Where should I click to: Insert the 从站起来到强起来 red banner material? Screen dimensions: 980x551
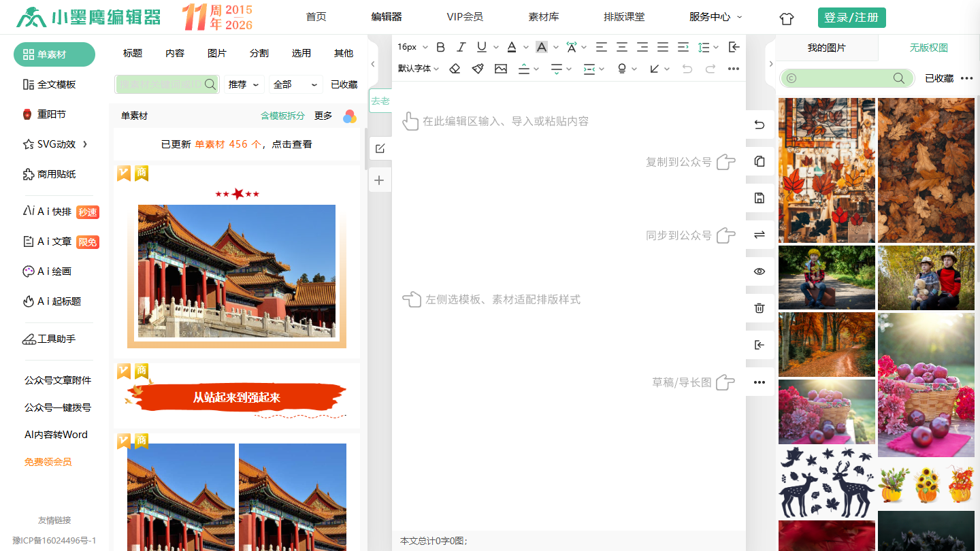pyautogui.click(x=237, y=397)
